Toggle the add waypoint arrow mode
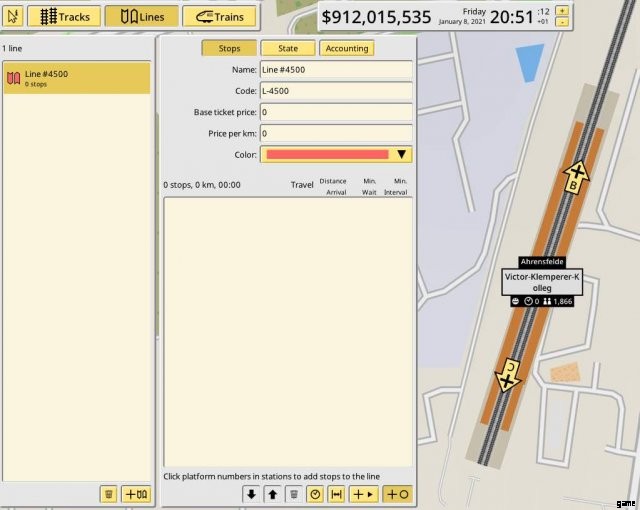 click(x=362, y=494)
